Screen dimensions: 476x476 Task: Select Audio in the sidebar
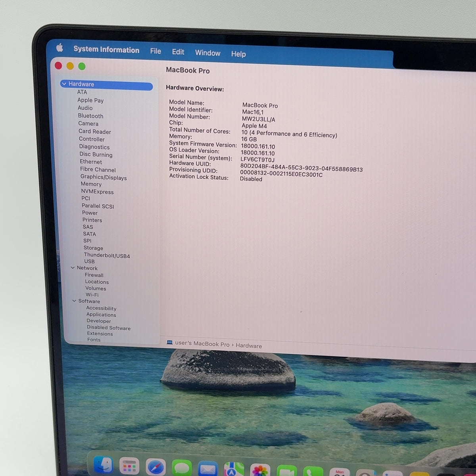[x=85, y=108]
